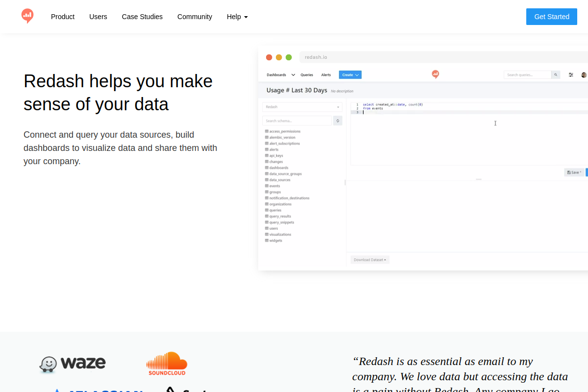This screenshot has width=588, height=392.
Task: Go to the Users nav link
Action: pyautogui.click(x=98, y=17)
